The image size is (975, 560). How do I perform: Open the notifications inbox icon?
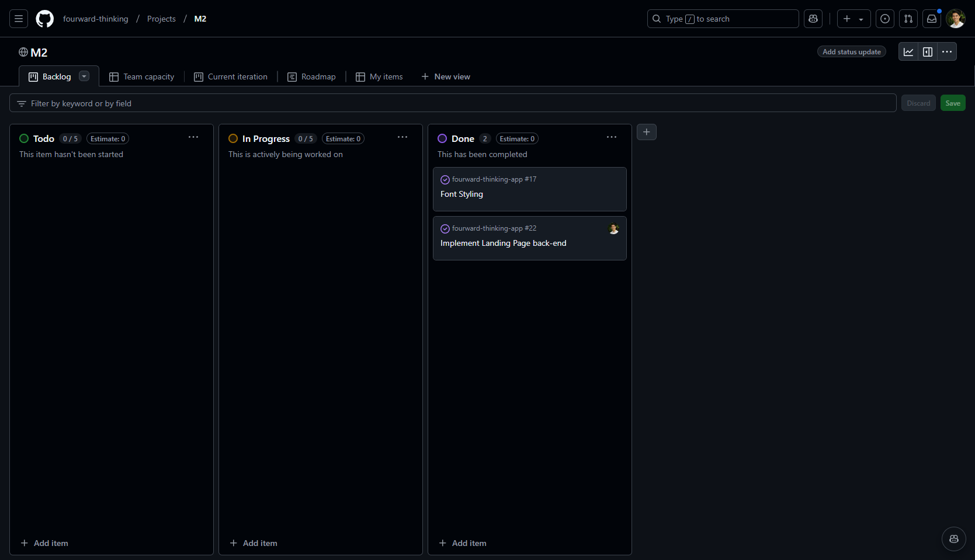[932, 19]
